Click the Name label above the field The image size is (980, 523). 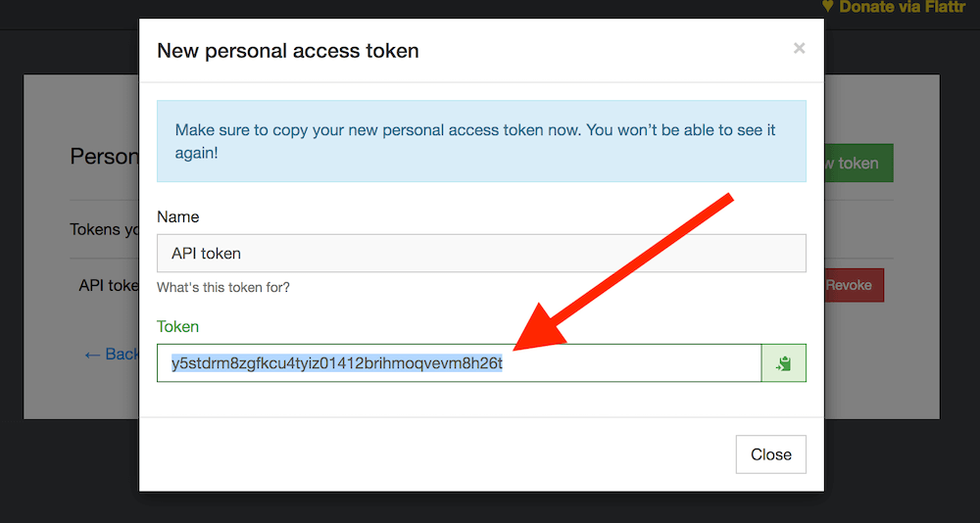click(x=178, y=216)
